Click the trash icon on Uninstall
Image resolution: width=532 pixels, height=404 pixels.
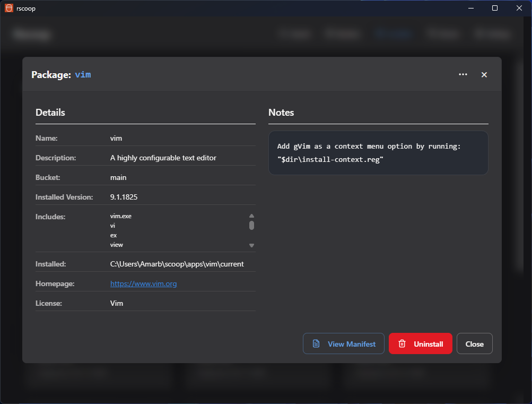tap(402, 343)
